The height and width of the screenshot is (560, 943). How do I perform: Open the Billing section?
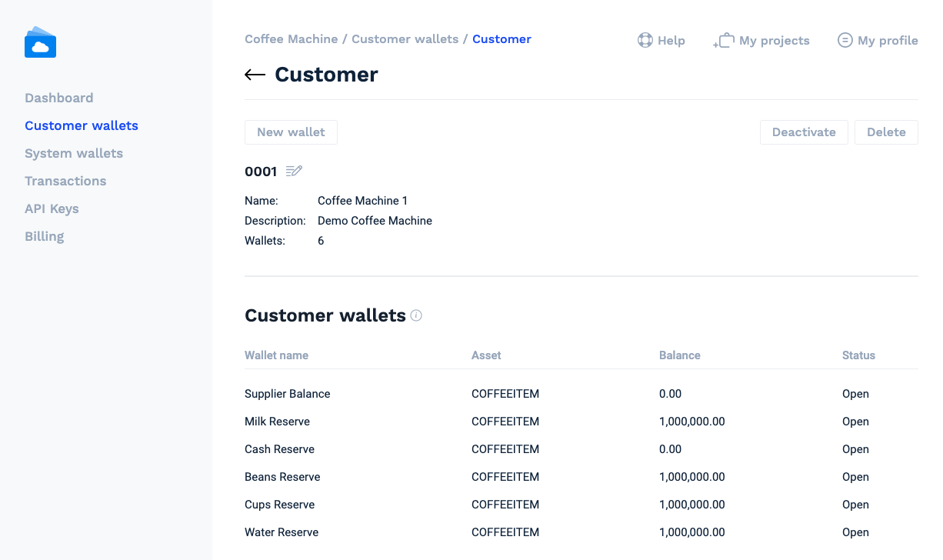click(45, 236)
